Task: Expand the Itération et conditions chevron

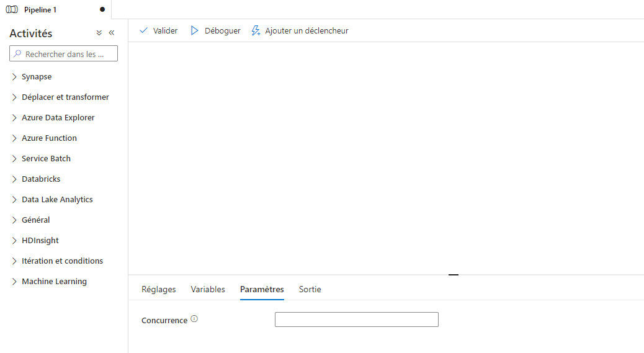Action: pos(14,261)
